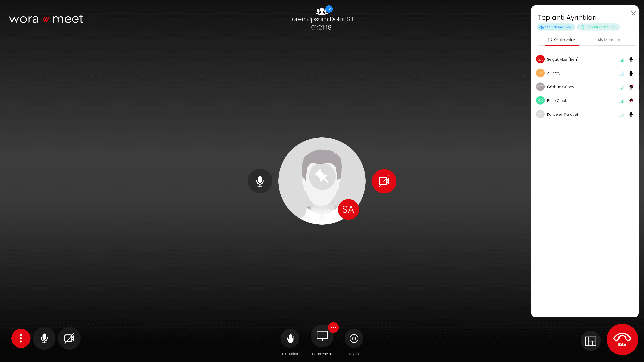Pin the central participant video
Viewport: 644px width, 362px height.
coord(322,176)
